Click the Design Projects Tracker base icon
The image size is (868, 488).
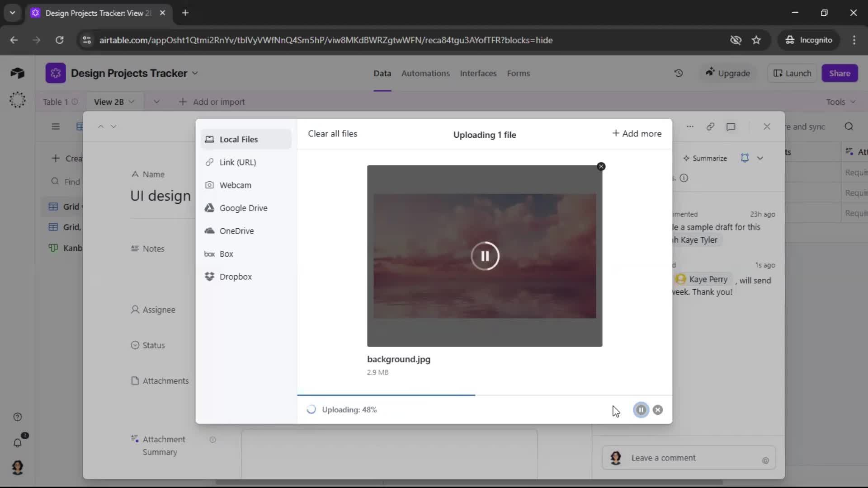55,73
